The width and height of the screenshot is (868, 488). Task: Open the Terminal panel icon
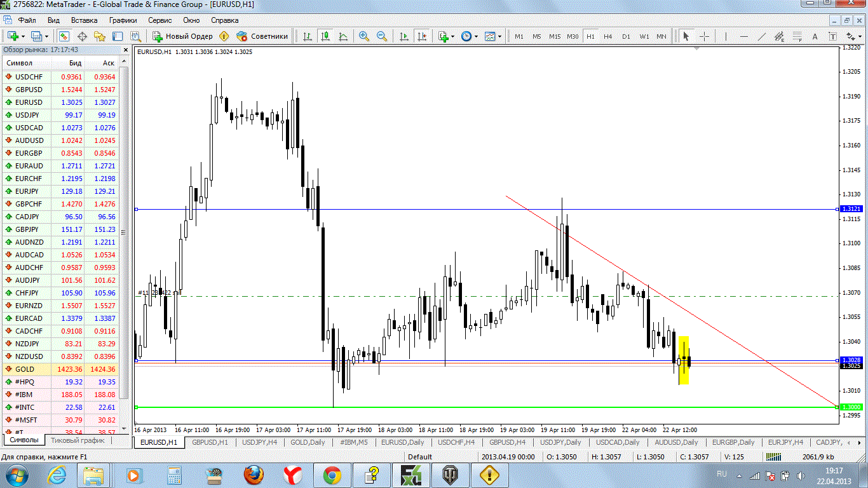tap(118, 36)
